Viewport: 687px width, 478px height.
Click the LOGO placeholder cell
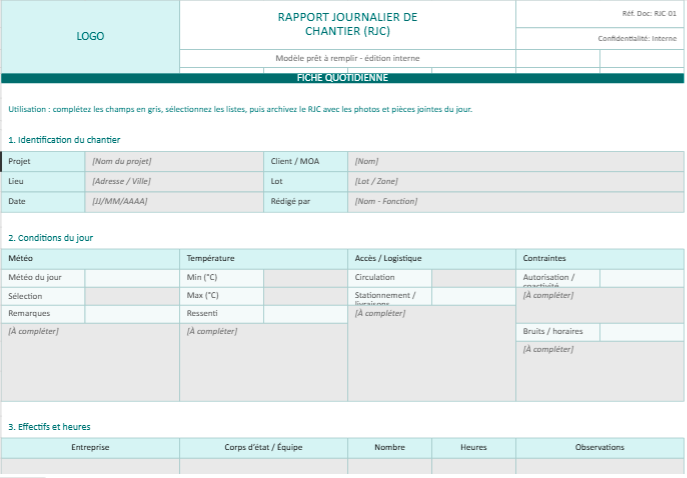click(90, 37)
